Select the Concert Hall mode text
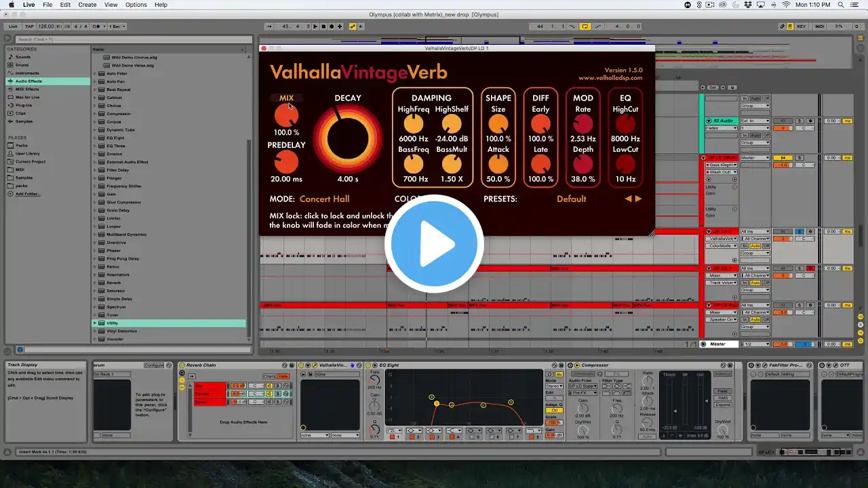The height and width of the screenshot is (488, 868). (x=324, y=199)
